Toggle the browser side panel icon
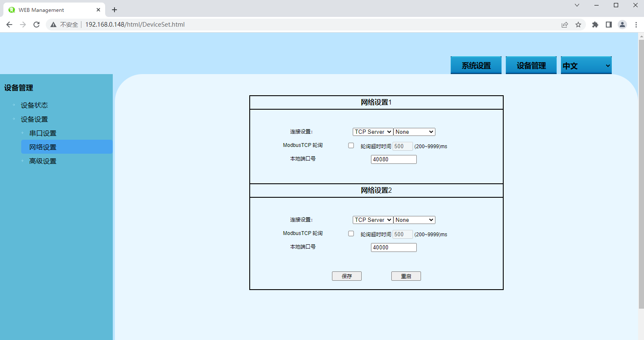 tap(609, 25)
